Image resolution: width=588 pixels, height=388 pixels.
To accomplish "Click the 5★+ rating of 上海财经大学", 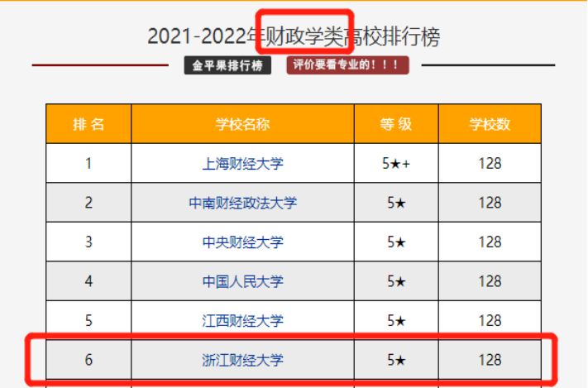I will click(x=396, y=164).
